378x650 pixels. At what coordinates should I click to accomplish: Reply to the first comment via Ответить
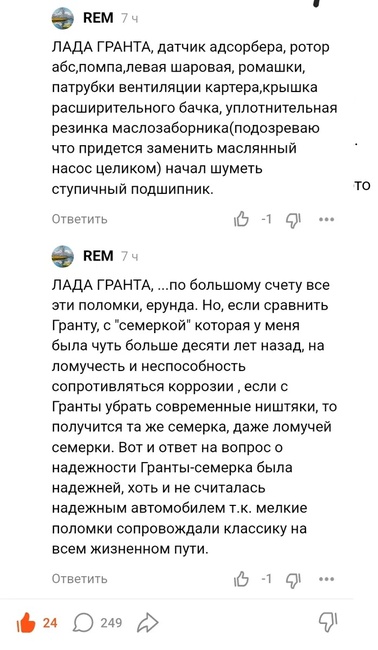(80, 219)
